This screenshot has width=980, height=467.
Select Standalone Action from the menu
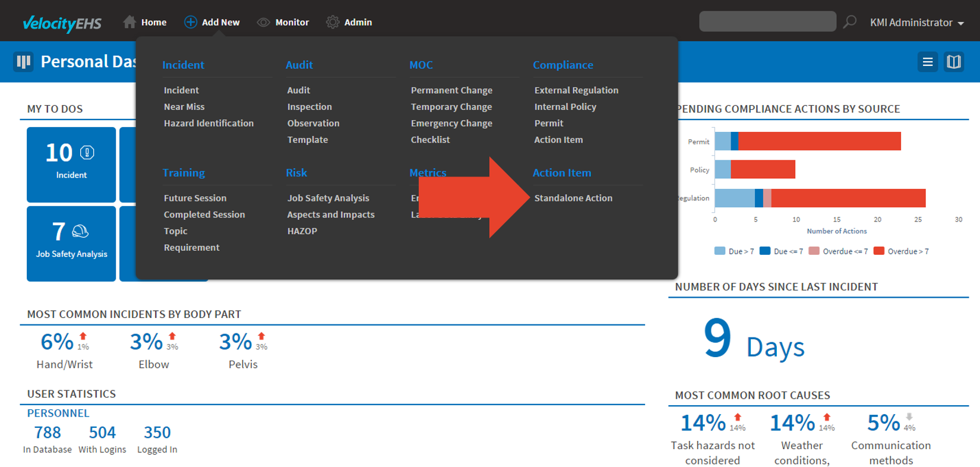click(x=573, y=198)
